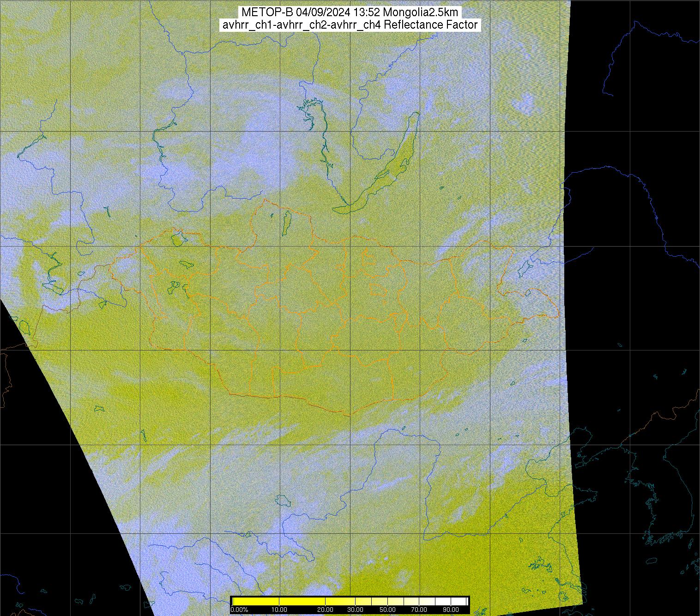Click the '0.00%' color scale label
Viewport: 700px width, 616px height.
[239, 610]
